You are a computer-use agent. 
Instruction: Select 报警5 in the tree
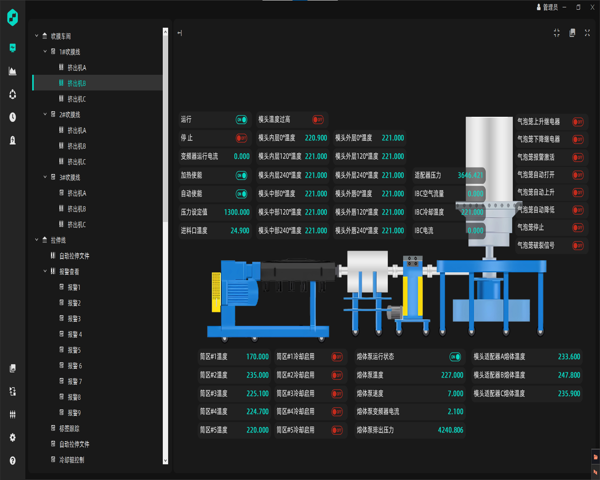74,350
